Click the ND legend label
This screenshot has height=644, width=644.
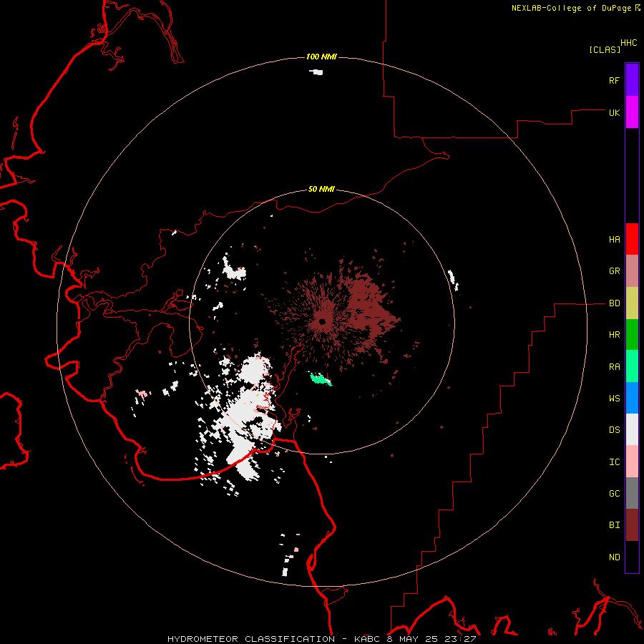tap(614, 557)
